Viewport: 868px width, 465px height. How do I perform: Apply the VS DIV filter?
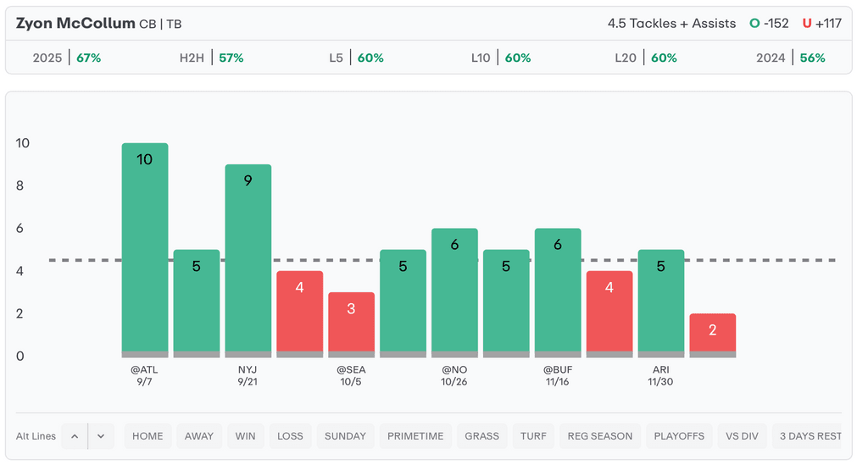tap(743, 436)
